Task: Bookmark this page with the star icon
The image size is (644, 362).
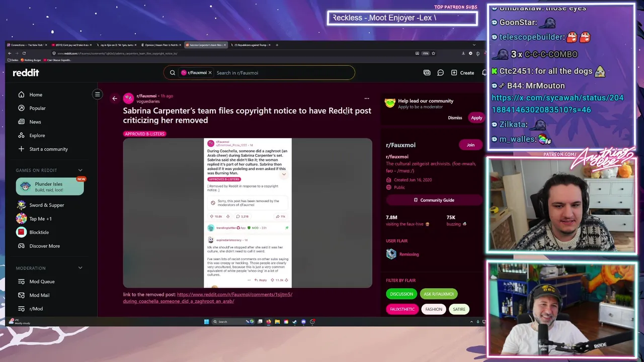Action: pyautogui.click(x=433, y=53)
